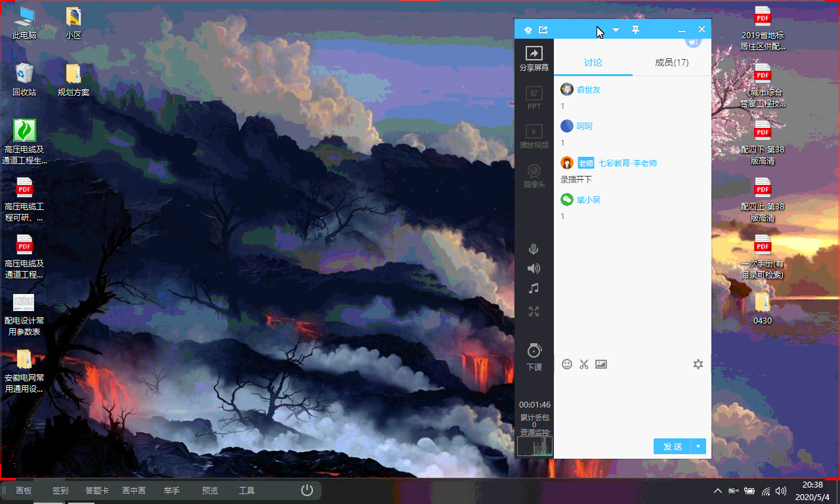Click user name 斌小吴 in the chat
The width and height of the screenshot is (840, 504).
[x=589, y=199]
